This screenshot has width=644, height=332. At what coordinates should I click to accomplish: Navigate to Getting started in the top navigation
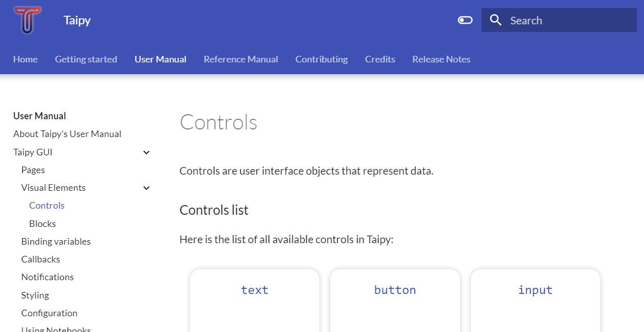tap(86, 59)
